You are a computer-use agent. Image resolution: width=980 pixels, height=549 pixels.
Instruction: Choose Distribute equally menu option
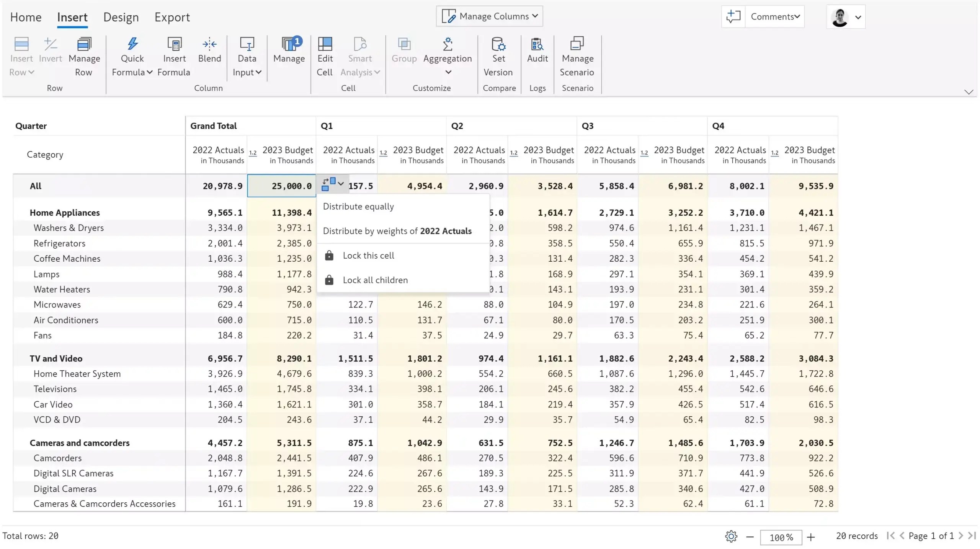click(x=358, y=207)
